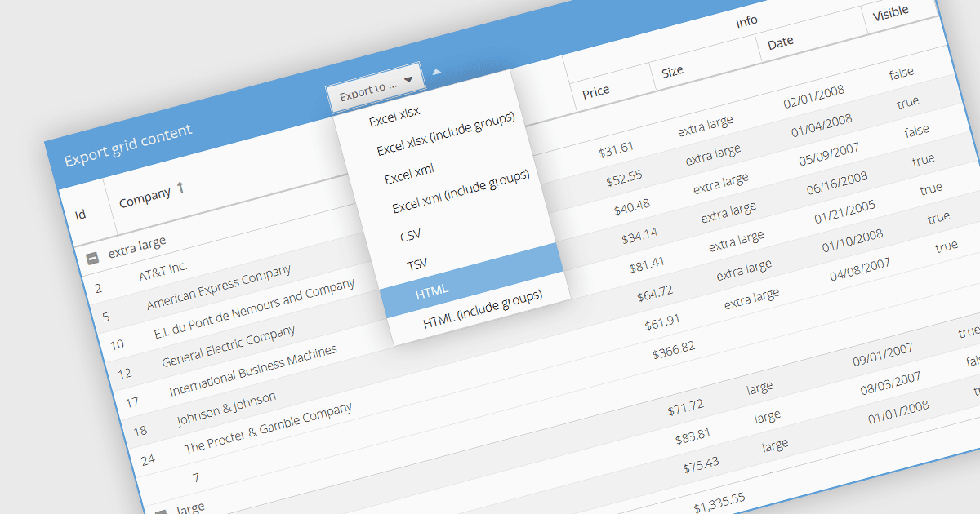Click the small up-arrow icon beside 'Export to'

(436, 72)
